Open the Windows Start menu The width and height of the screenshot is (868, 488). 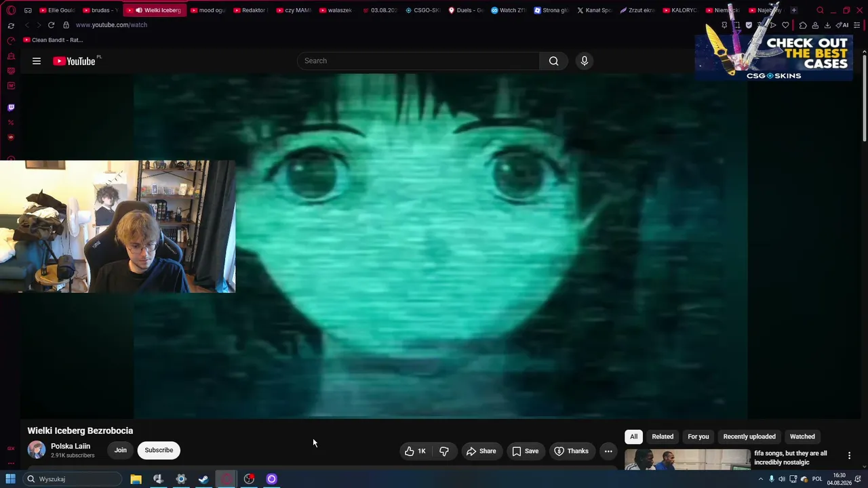tap(11, 479)
